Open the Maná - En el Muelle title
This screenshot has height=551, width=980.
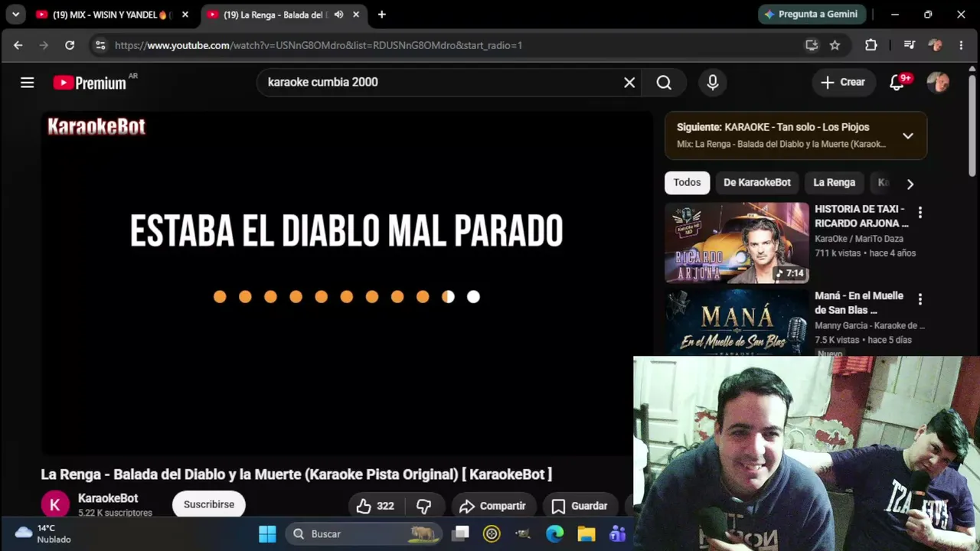click(x=859, y=302)
